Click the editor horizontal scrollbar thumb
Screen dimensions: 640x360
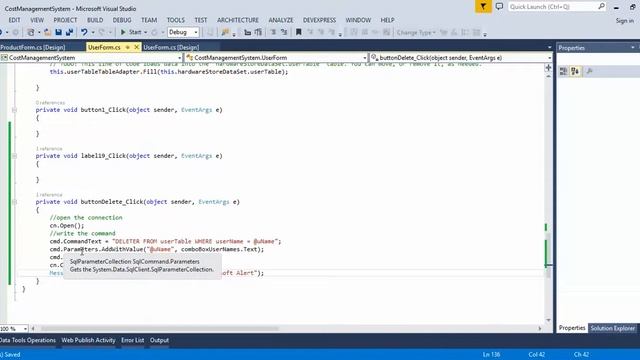(160, 329)
